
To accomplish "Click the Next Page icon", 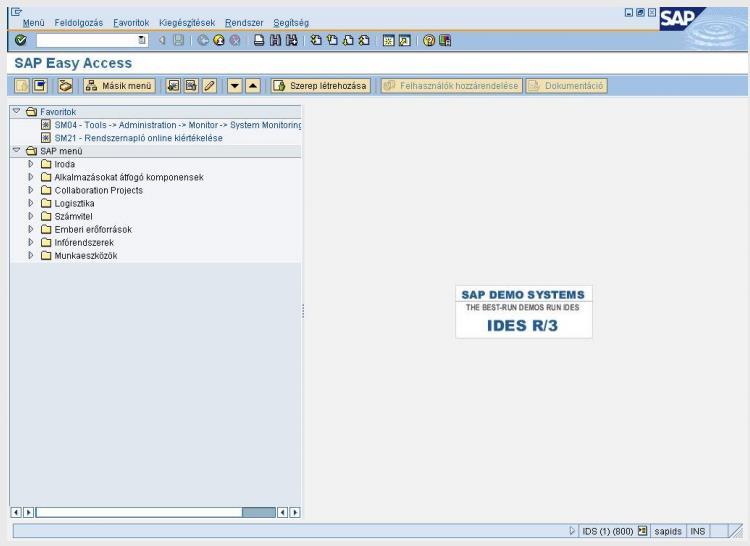I will coord(348,41).
